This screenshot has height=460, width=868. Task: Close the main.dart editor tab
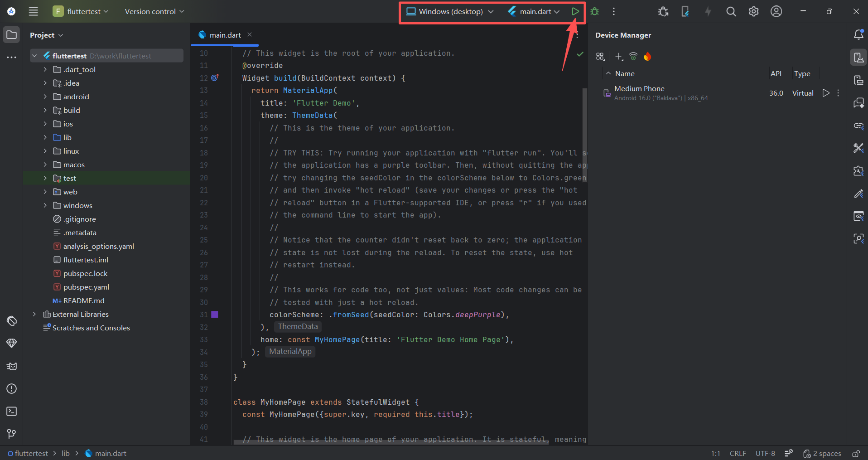[x=250, y=34]
